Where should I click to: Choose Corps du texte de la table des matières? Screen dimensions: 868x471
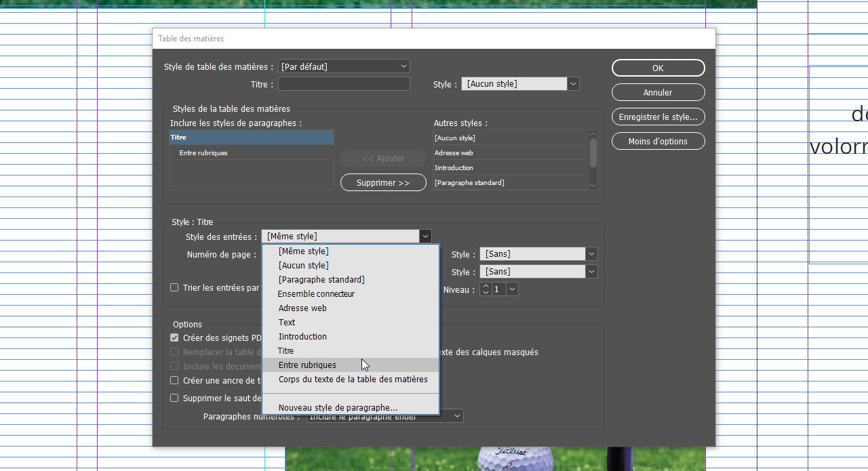(x=351, y=379)
